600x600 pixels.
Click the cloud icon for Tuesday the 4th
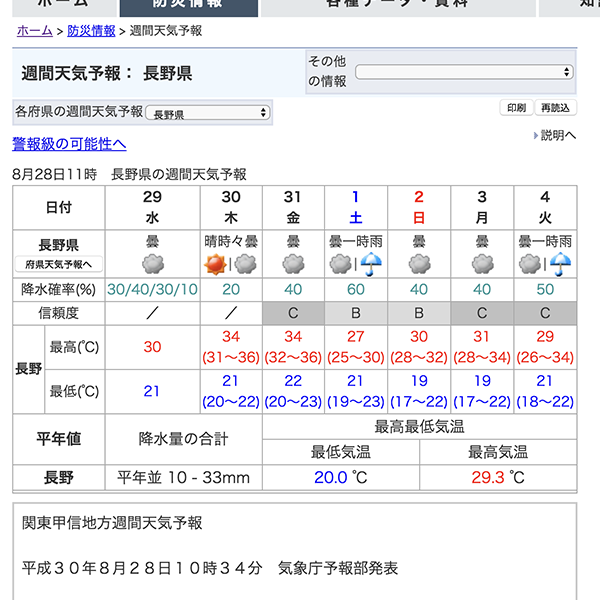click(530, 264)
